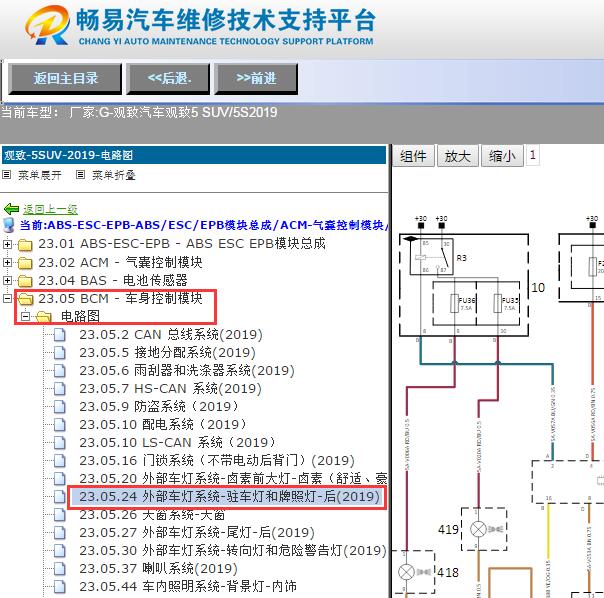
Task: Click document icon beside 23.05.37 喇叭系统
Action: (60, 569)
